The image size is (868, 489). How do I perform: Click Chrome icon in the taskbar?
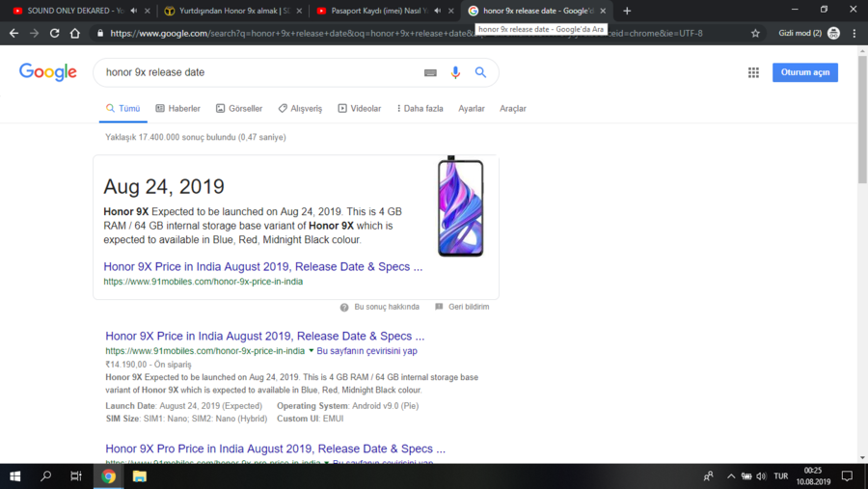108,476
